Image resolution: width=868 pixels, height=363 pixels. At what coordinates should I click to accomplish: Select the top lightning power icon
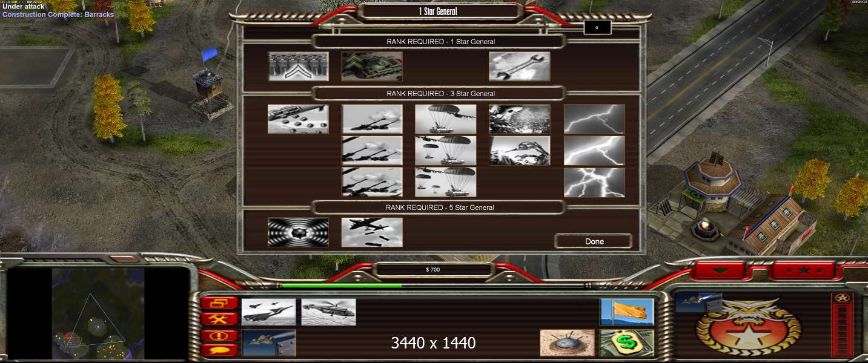click(594, 119)
